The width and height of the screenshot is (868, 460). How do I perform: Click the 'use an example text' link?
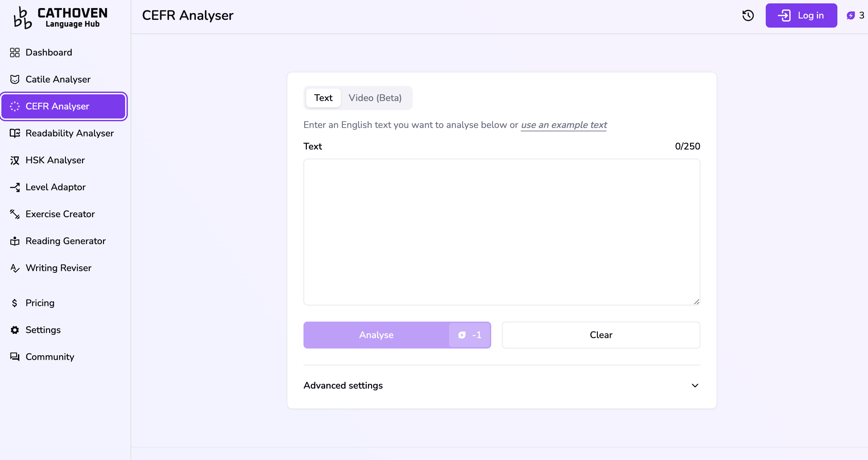[x=564, y=125]
